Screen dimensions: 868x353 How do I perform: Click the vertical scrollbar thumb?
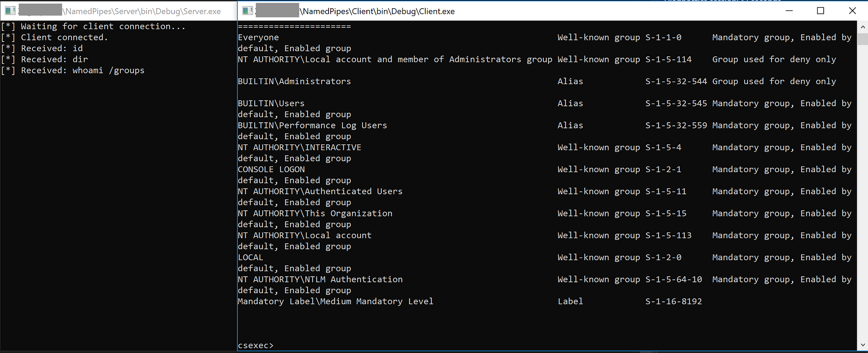[862, 39]
